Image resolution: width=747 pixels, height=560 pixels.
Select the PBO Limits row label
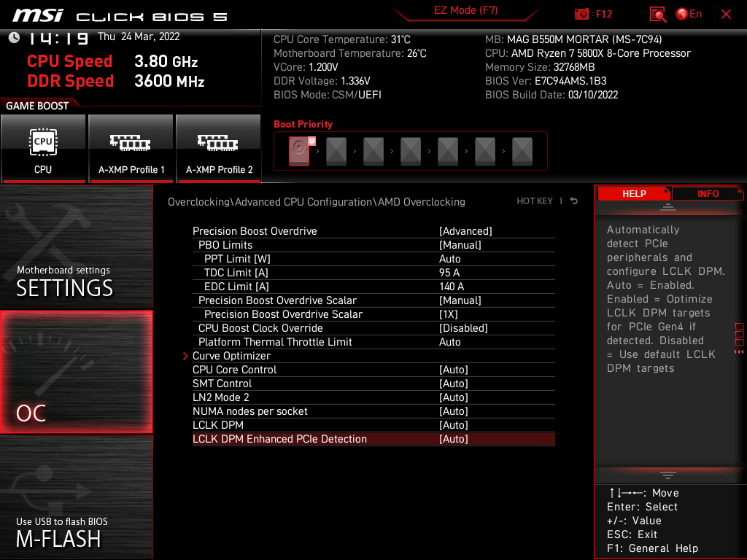click(x=225, y=245)
